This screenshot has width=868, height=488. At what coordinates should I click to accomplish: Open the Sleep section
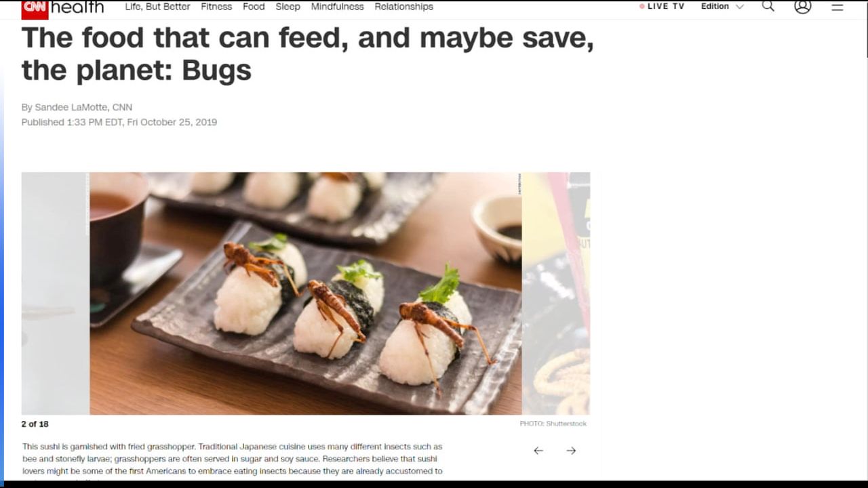288,6
